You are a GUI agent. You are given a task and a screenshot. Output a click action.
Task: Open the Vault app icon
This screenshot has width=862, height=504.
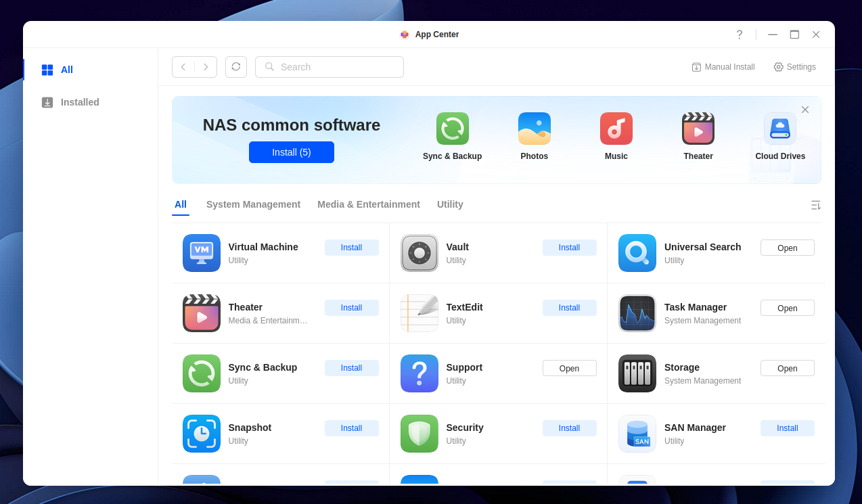[x=419, y=253]
